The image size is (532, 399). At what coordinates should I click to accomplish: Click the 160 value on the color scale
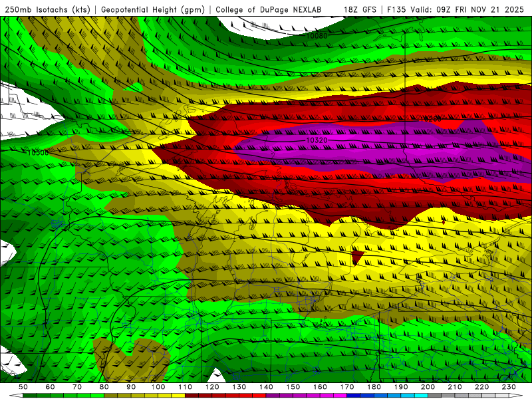320,387
